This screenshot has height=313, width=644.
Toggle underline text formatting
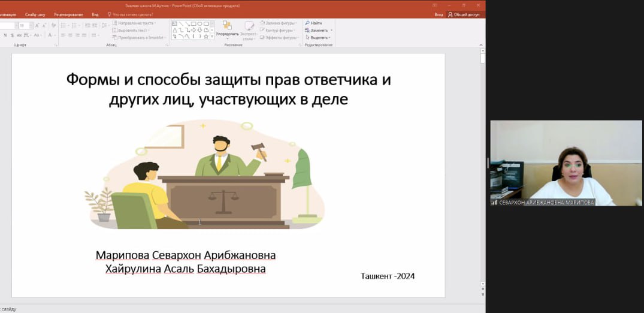tap(5, 35)
